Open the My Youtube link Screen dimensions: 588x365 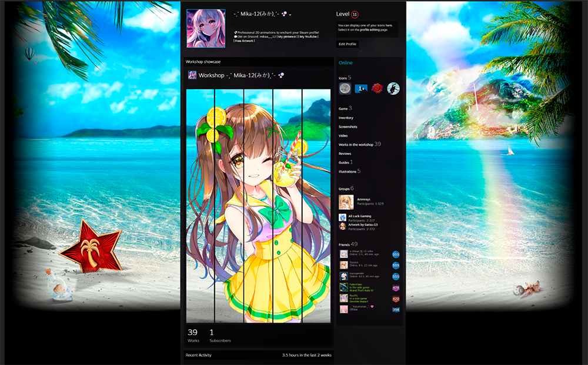[308, 36]
